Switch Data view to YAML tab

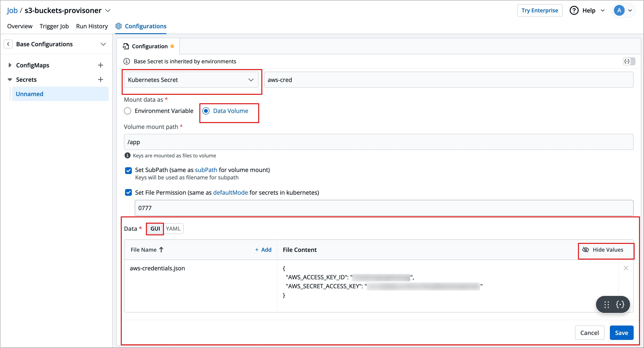point(173,229)
